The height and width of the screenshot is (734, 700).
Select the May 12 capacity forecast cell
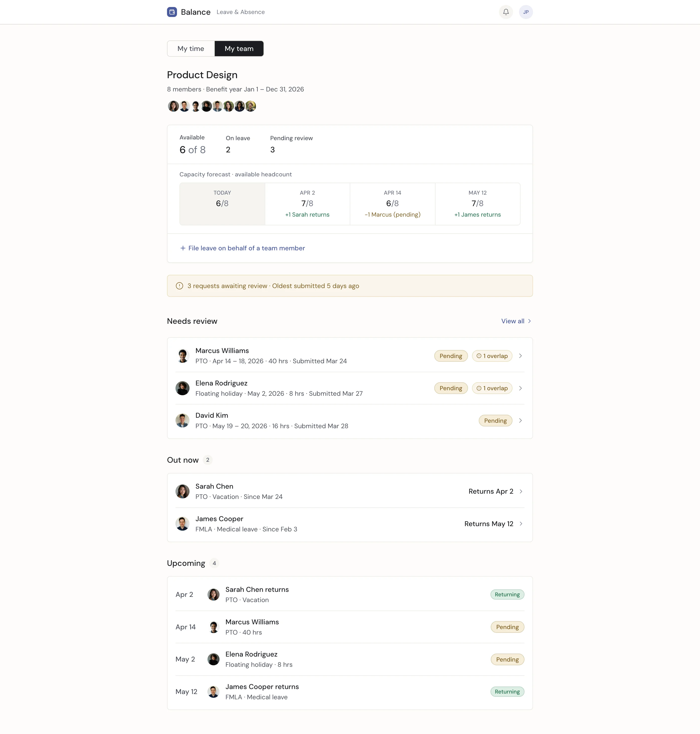[477, 204]
